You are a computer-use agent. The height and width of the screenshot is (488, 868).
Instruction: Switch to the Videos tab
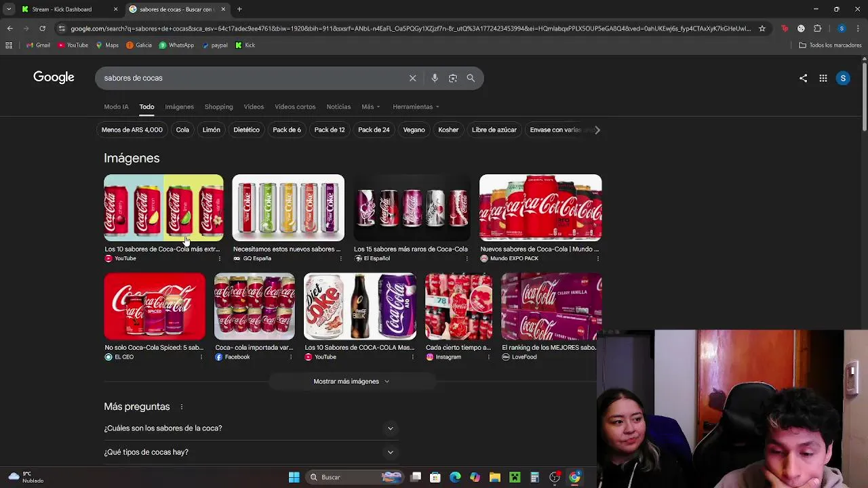[x=254, y=106]
